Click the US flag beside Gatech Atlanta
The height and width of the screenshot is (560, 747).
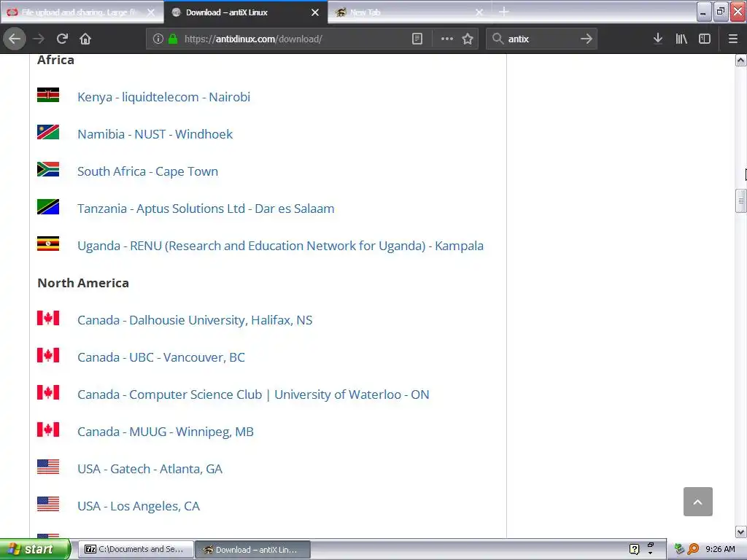pyautogui.click(x=48, y=467)
